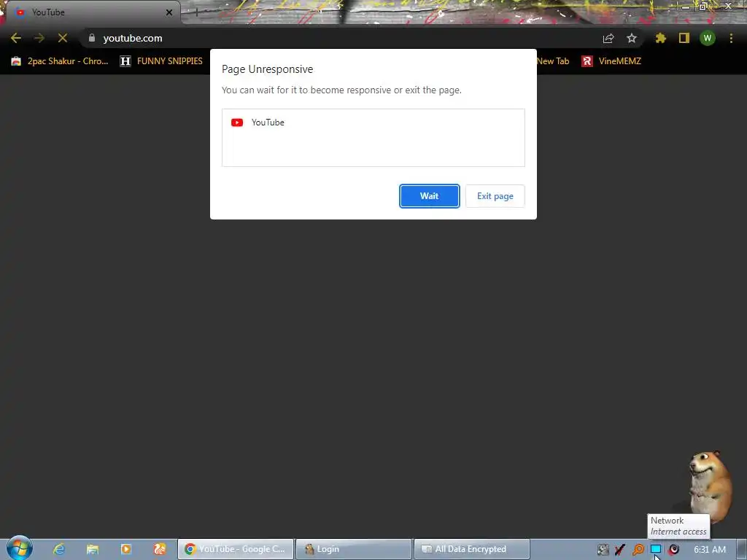Open the media player taskbar icon

(x=125, y=549)
